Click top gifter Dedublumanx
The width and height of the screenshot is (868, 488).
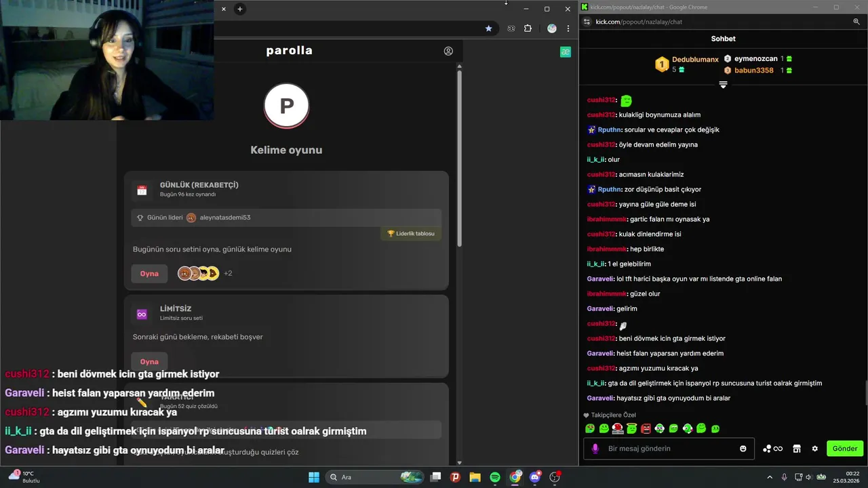point(695,60)
